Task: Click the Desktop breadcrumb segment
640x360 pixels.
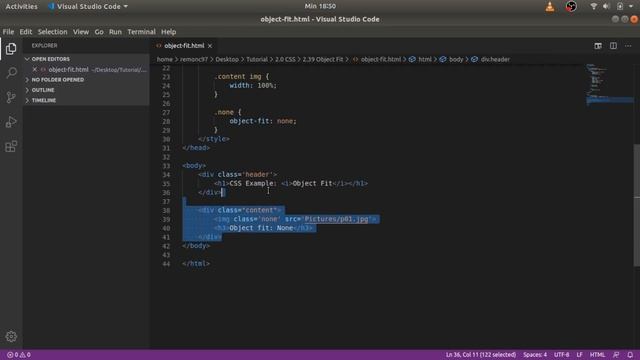Action: pos(227,59)
